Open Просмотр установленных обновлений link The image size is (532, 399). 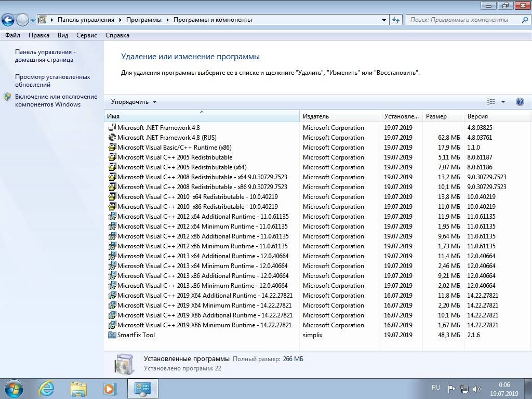tap(52, 81)
